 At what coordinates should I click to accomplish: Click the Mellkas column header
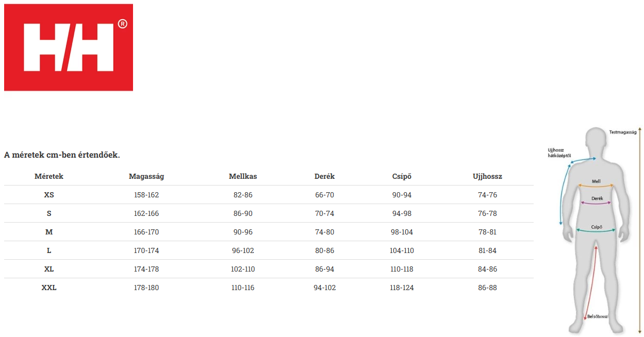coord(243,176)
